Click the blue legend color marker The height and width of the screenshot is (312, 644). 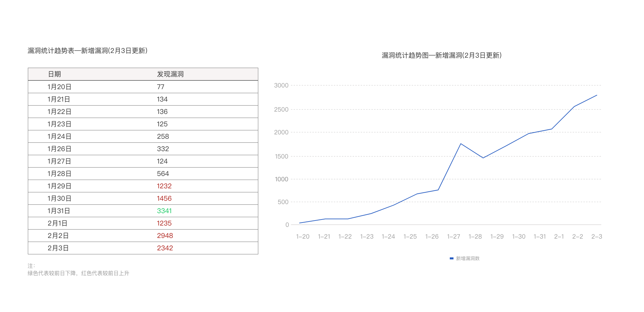click(451, 258)
